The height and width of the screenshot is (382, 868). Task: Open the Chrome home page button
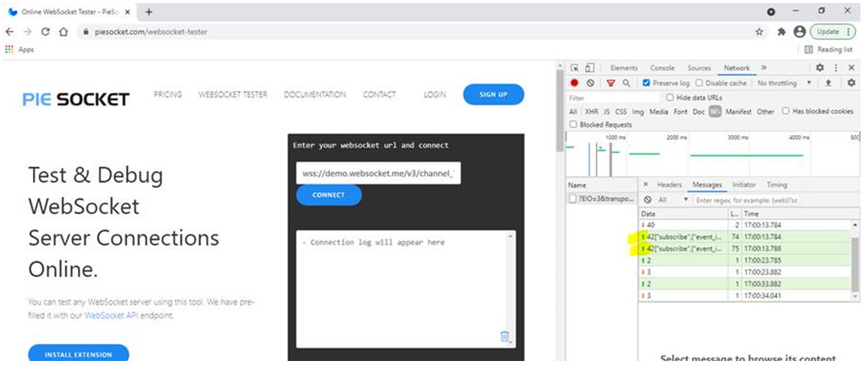(64, 32)
